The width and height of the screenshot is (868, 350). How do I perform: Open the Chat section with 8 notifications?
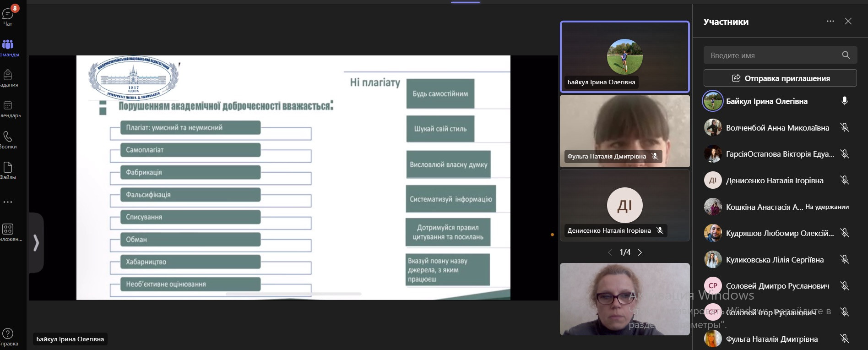click(x=8, y=16)
